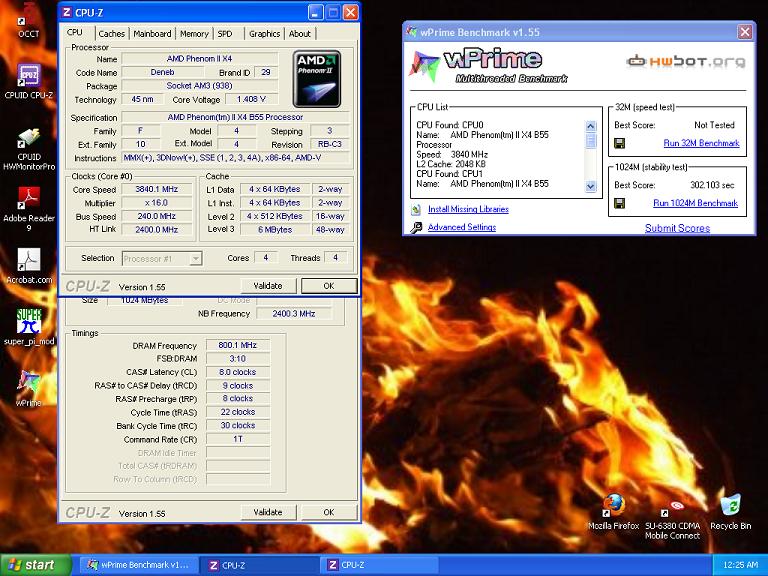The image size is (768, 576).
Task: Open the Memory tab in CPU-Z
Action: click(194, 34)
